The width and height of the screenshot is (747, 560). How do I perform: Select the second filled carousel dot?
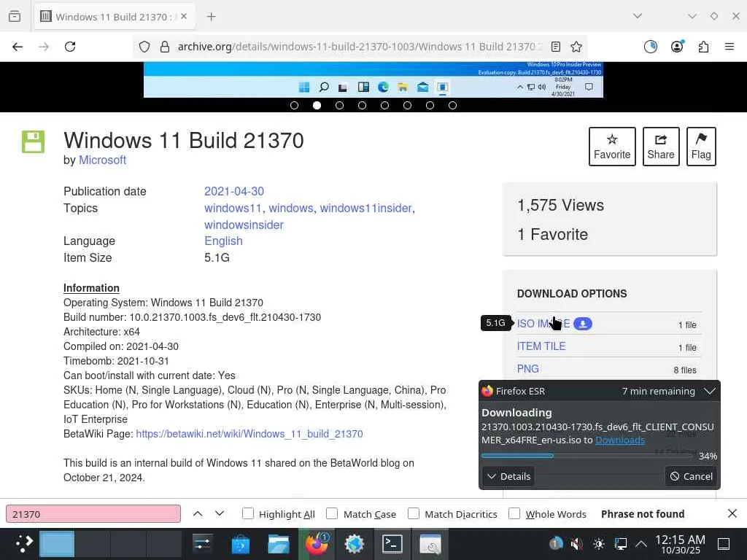(317, 105)
